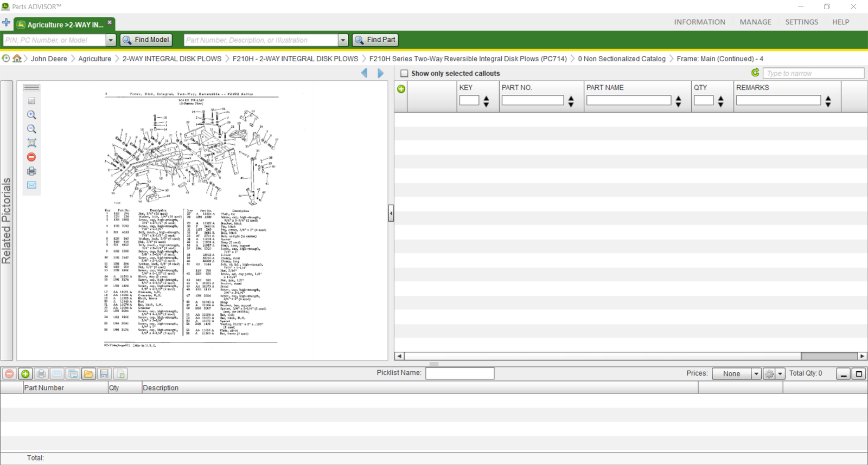Open 2-WAY INTEGRAL DISK PLOWS breadcrumb

171,59
